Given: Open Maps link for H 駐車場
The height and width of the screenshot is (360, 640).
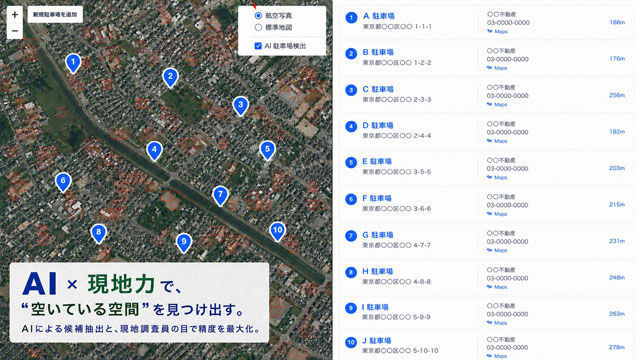Looking at the screenshot, I should coord(497,287).
